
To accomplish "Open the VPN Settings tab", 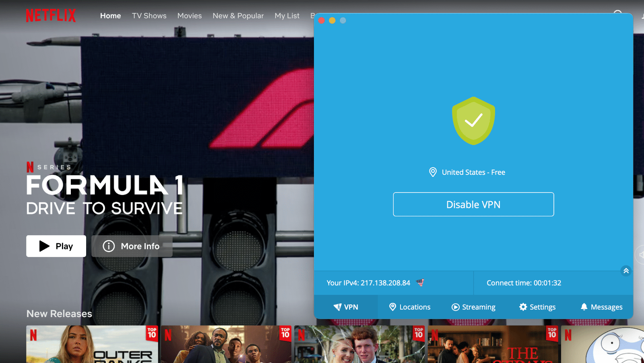I will tap(537, 307).
